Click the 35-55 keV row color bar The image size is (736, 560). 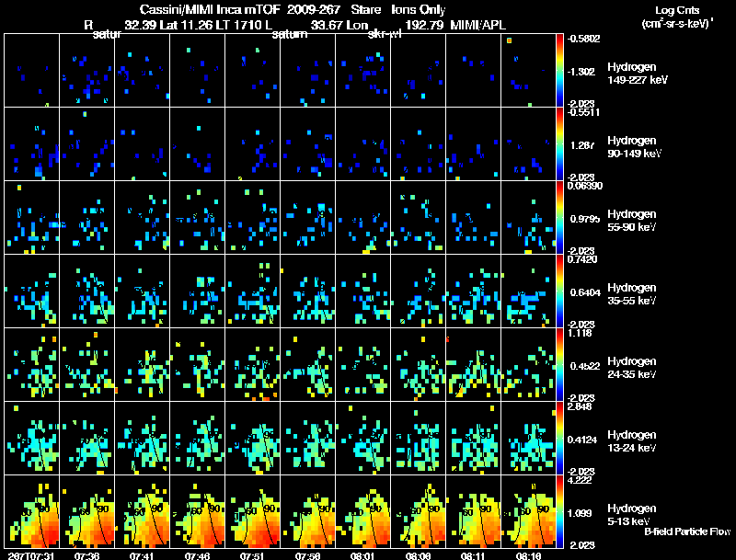pyautogui.click(x=559, y=291)
